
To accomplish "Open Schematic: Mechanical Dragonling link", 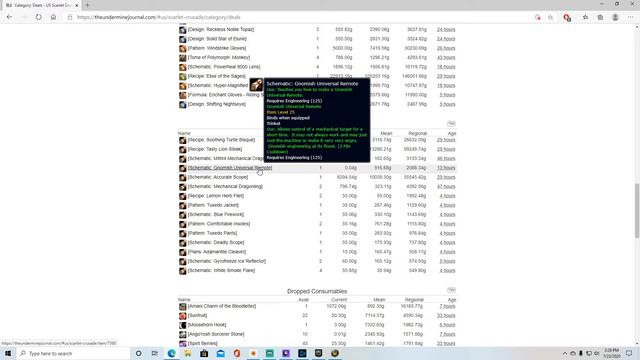I will [225, 187].
